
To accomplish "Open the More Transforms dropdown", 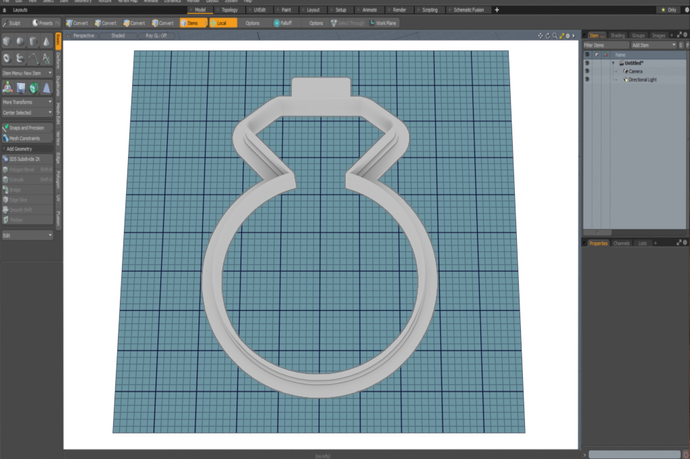I will [27, 102].
